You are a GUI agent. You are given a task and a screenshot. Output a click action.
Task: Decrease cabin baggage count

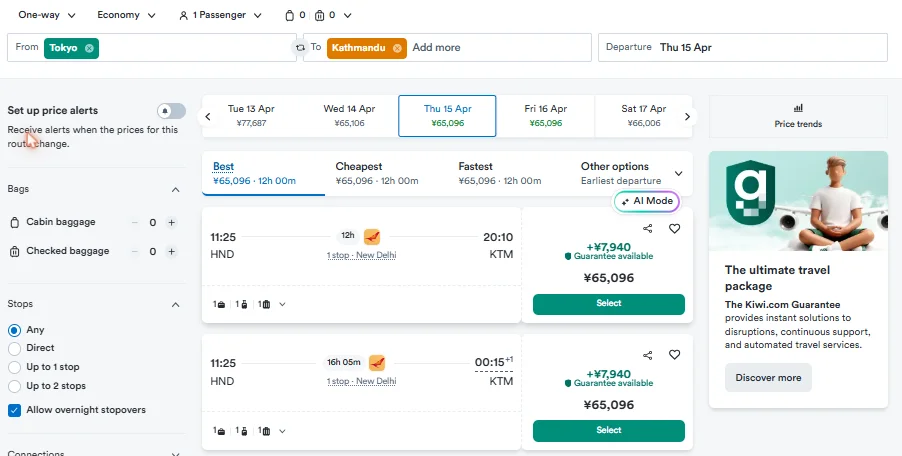point(135,223)
